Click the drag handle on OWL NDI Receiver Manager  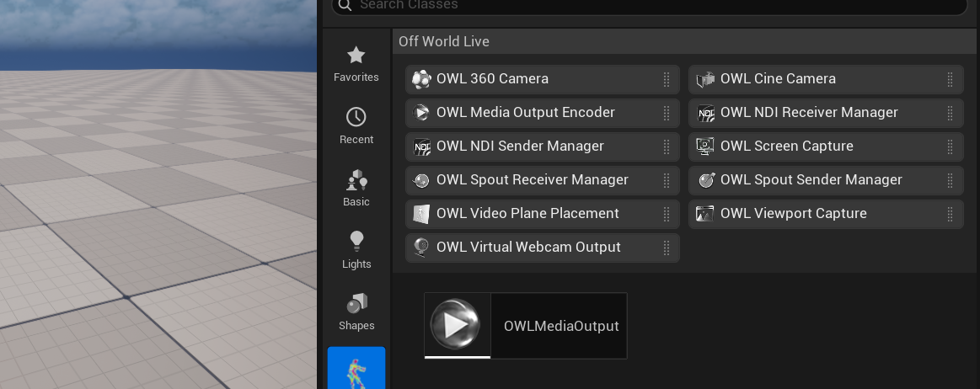coord(950,113)
